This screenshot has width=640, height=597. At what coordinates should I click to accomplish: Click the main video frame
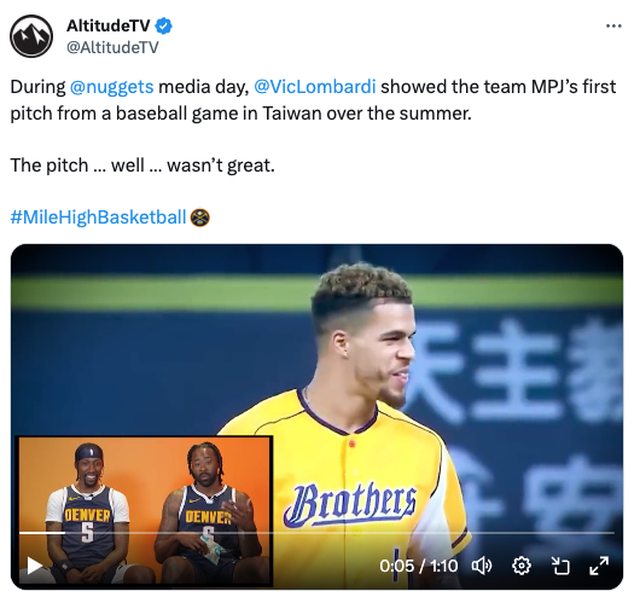[x=317, y=416]
